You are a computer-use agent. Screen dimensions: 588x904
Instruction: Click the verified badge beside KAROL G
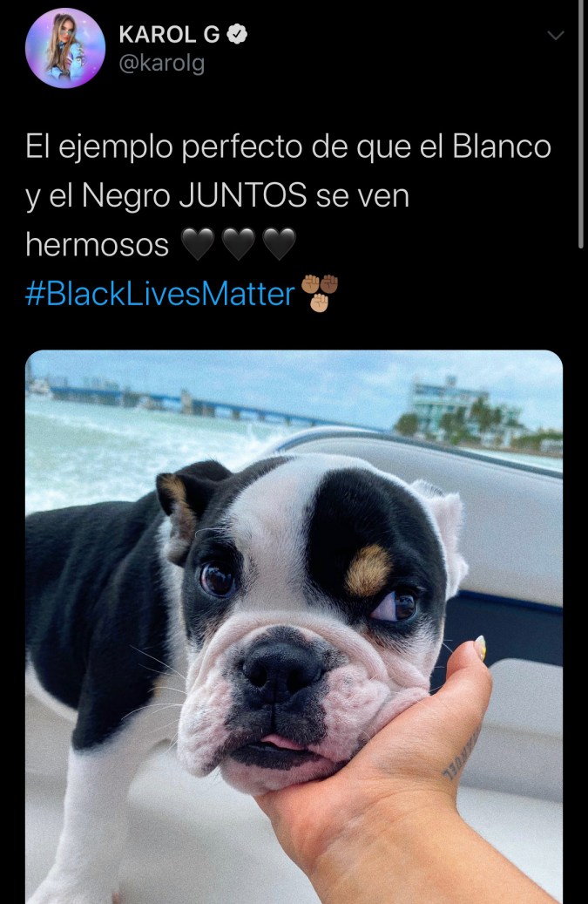coord(237,35)
